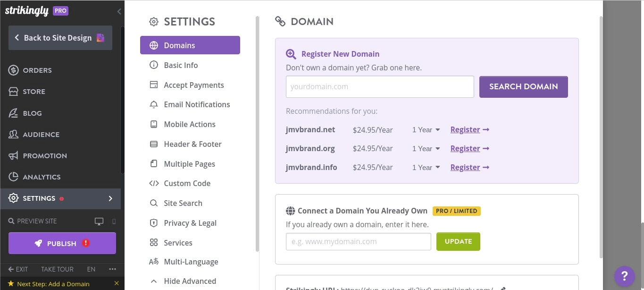644x290 pixels.
Task: Click the Blog sidebar icon
Action: click(x=13, y=113)
